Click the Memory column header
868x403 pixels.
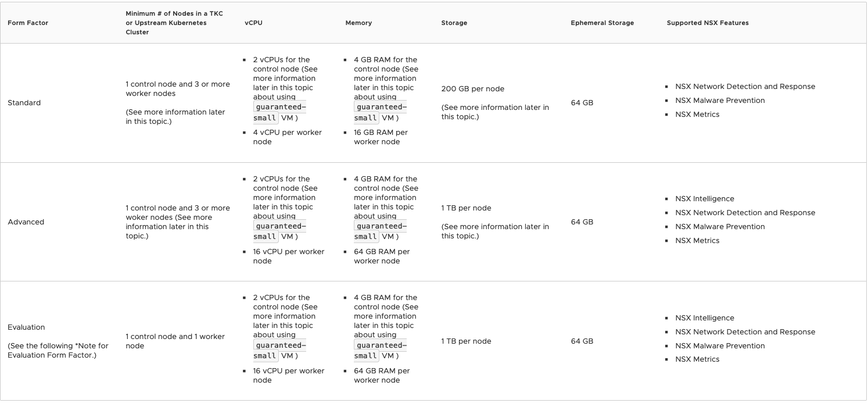(x=358, y=23)
